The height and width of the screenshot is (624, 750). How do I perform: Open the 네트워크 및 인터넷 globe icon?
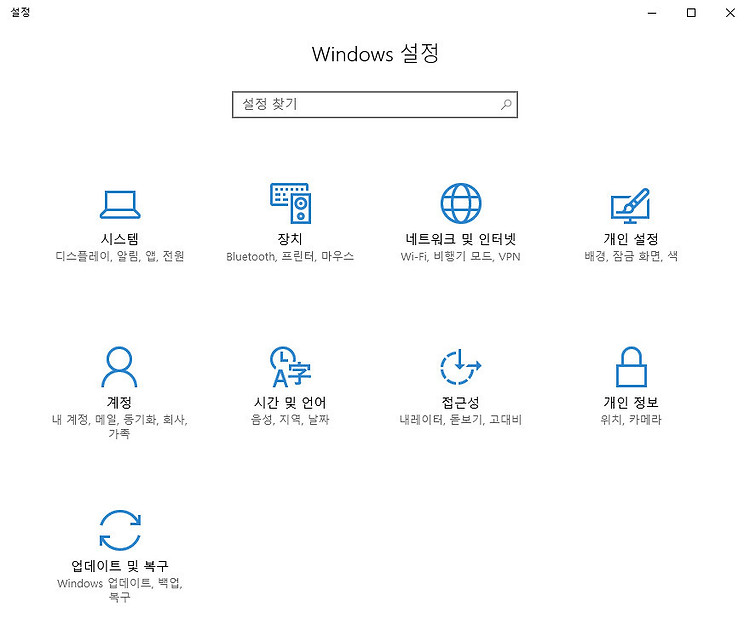461,203
